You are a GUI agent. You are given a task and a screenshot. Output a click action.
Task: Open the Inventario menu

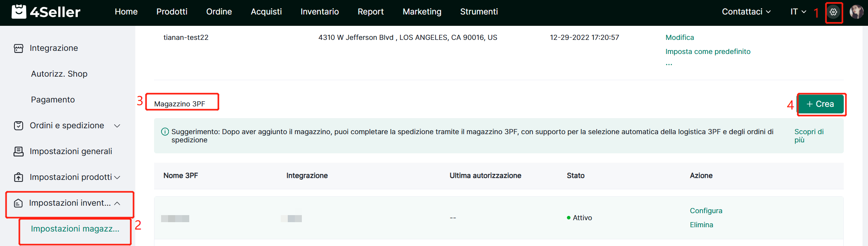click(319, 12)
